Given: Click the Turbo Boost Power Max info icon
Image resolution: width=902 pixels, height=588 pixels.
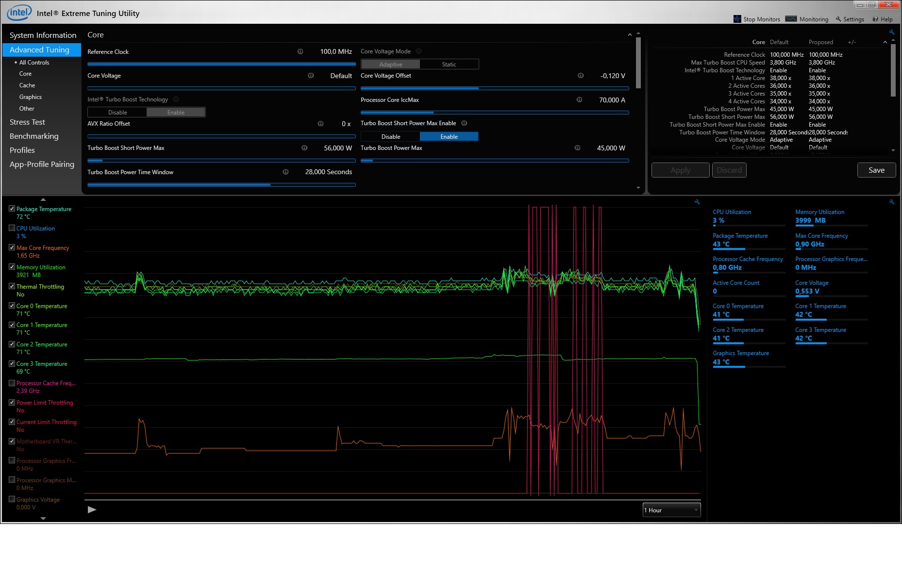Looking at the screenshot, I should point(578,148).
